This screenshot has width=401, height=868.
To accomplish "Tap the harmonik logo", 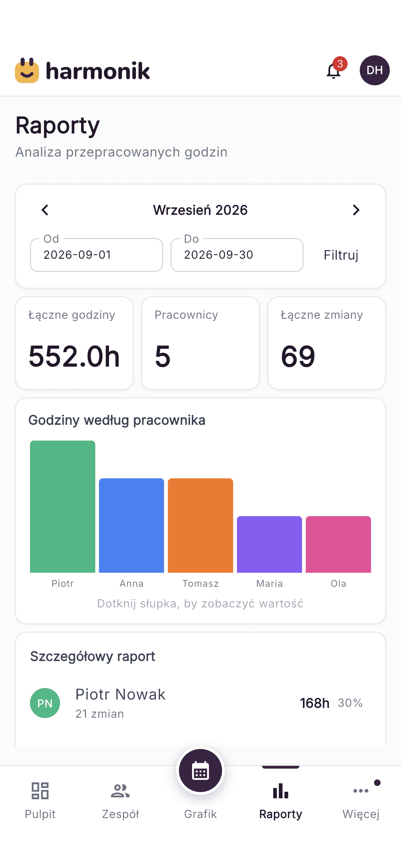I will (x=82, y=70).
